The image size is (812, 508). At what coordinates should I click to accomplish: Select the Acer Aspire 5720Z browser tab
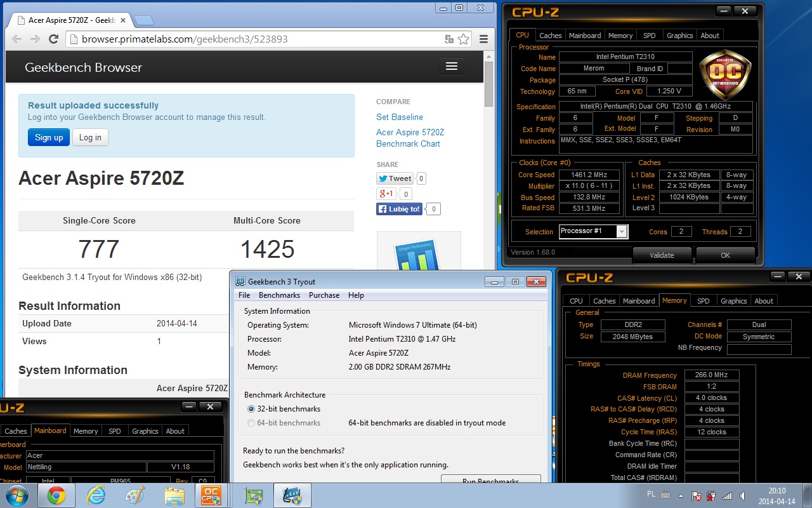pyautogui.click(x=72, y=20)
